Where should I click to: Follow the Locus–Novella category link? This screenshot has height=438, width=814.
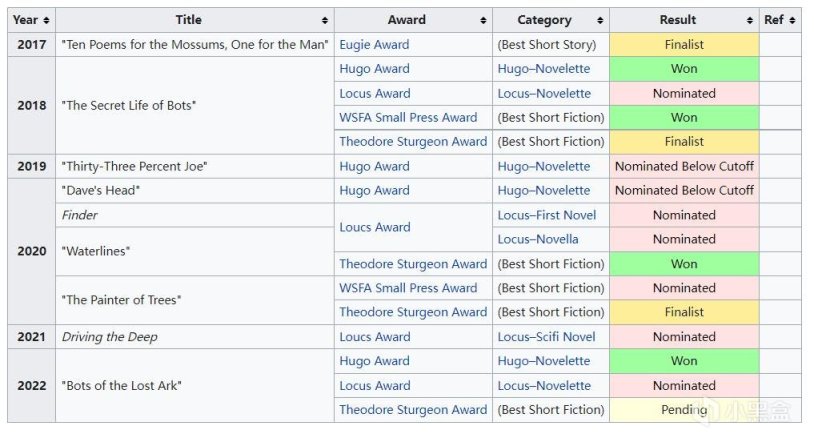[538, 239]
